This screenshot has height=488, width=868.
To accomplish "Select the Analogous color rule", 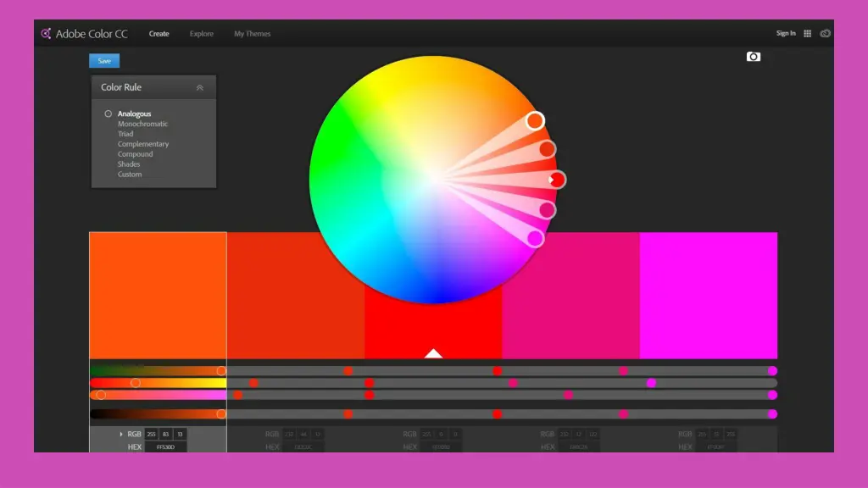I will coord(134,114).
